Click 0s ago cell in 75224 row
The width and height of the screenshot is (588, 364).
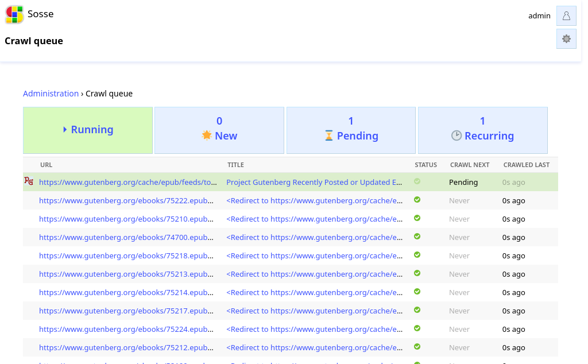[x=513, y=329]
